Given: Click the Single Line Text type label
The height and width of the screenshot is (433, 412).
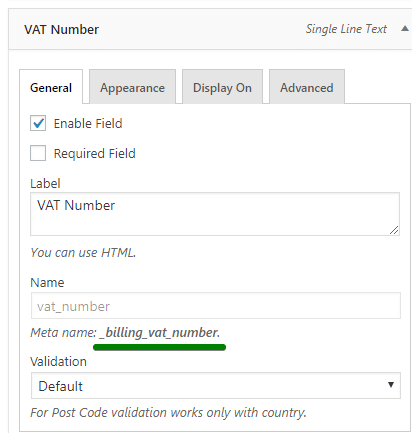Looking at the screenshot, I should click(346, 29).
